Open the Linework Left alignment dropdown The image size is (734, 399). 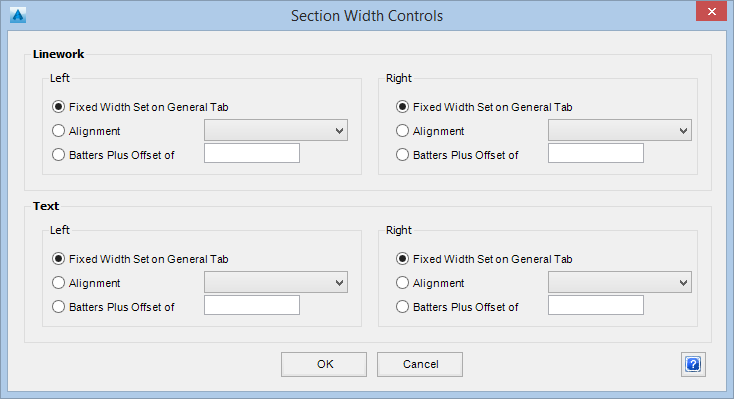pos(276,130)
